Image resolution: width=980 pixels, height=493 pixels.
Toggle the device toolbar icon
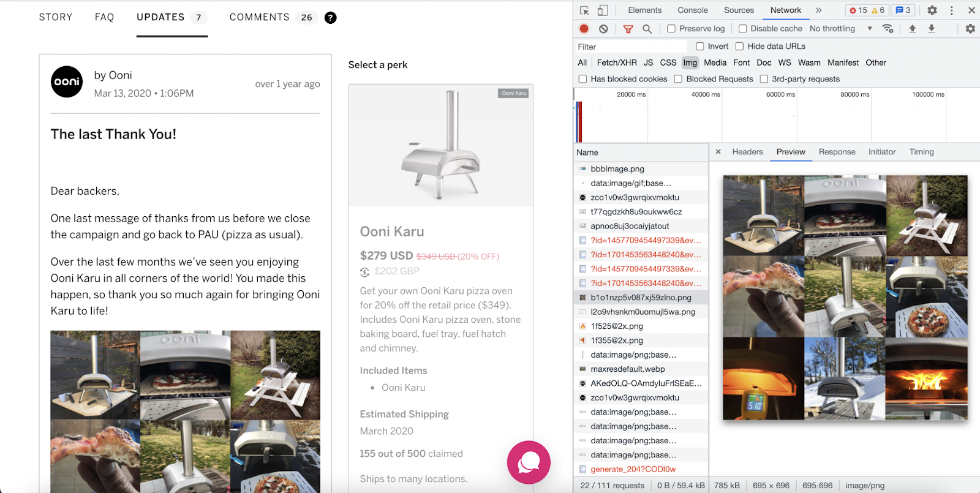(x=603, y=10)
